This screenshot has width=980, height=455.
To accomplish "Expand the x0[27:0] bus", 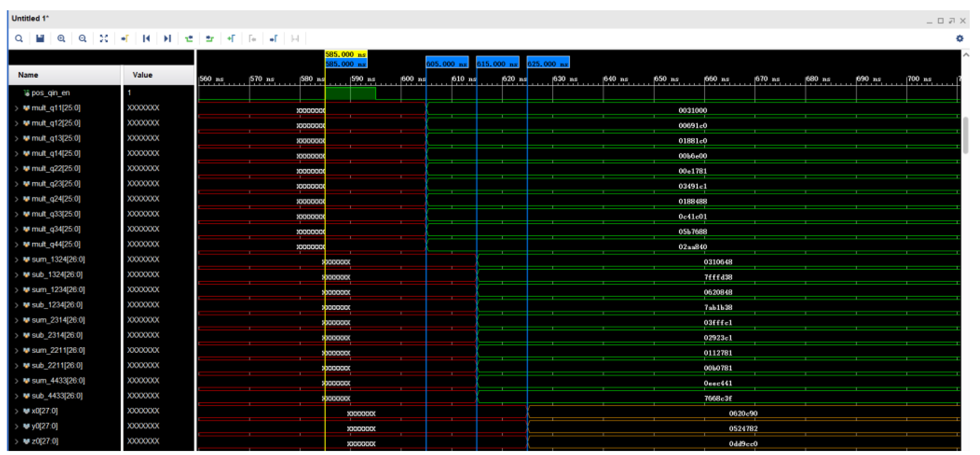I will pos(16,411).
